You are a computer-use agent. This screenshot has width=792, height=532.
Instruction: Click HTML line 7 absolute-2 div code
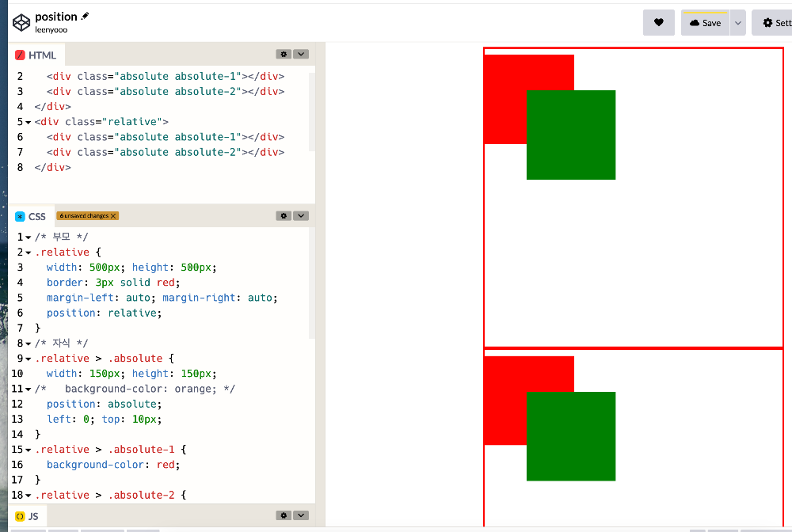coord(166,152)
